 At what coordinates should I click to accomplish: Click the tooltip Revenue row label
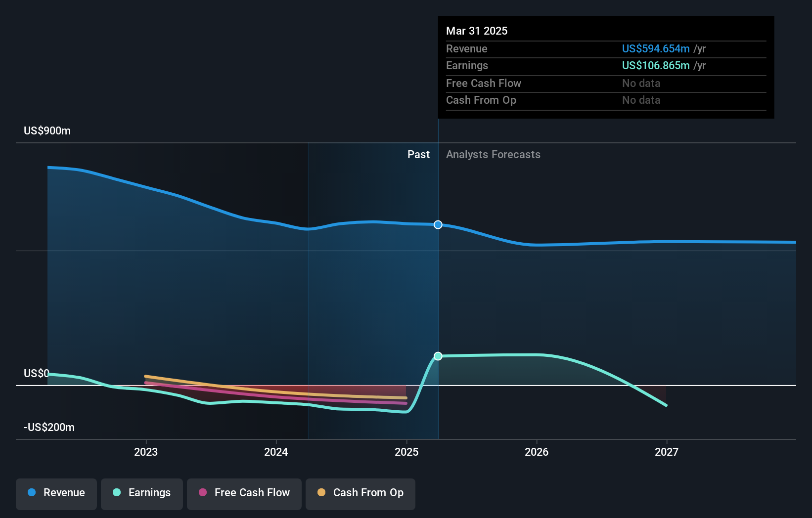point(467,49)
